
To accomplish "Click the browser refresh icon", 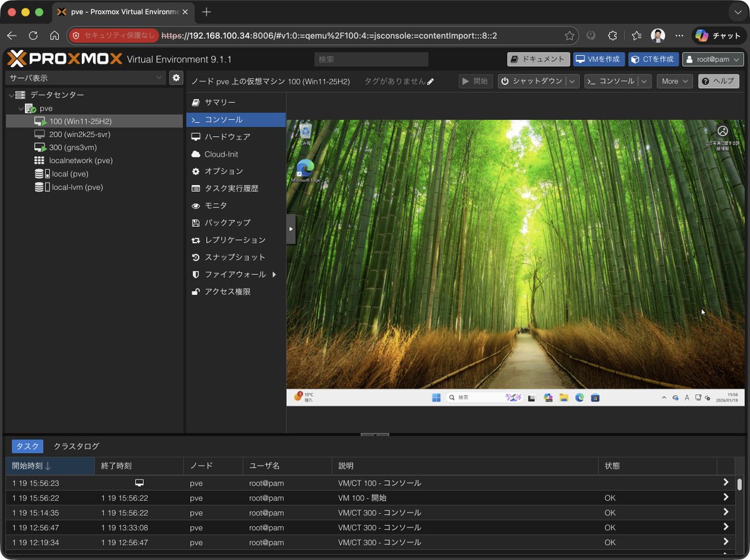I will (x=33, y=36).
